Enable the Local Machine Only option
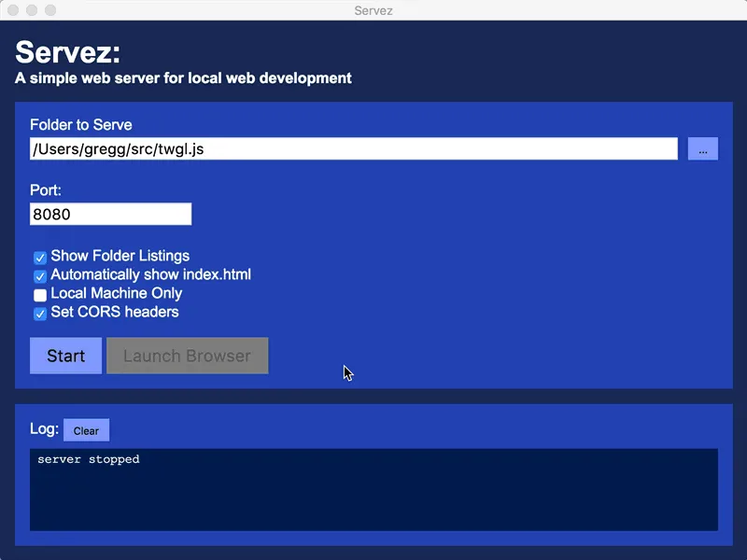The height and width of the screenshot is (560, 747). click(39, 294)
